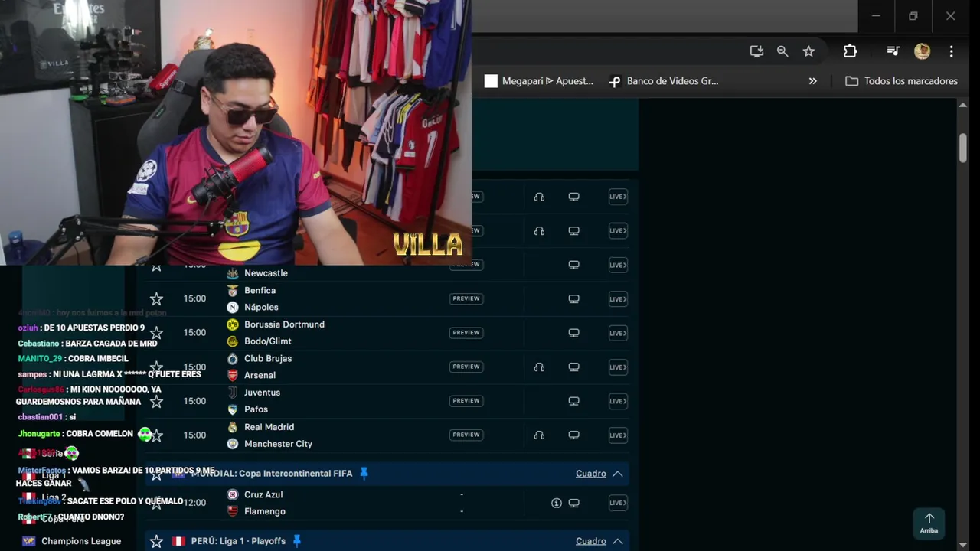980x551 pixels.
Task: Click the Arsenal team name
Action: click(260, 376)
